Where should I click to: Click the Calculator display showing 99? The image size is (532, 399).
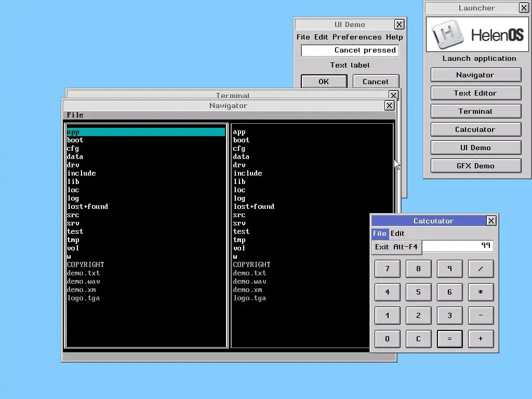(457, 246)
